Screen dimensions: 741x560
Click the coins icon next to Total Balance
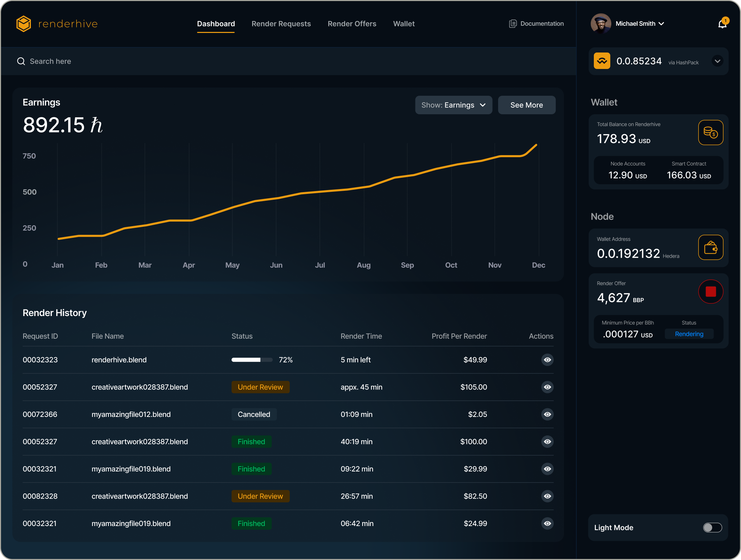pos(710,132)
